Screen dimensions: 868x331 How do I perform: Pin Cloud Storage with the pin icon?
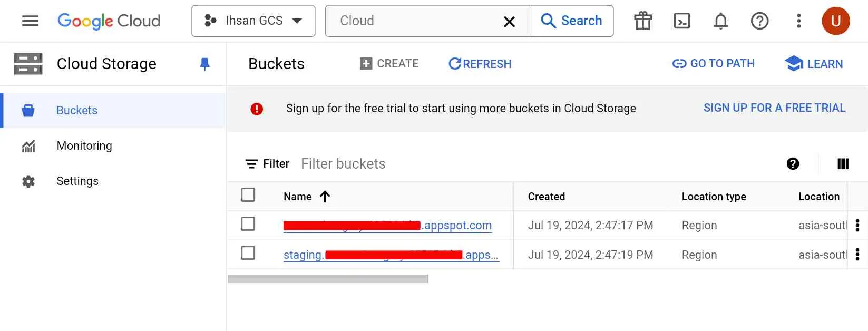pyautogui.click(x=205, y=64)
